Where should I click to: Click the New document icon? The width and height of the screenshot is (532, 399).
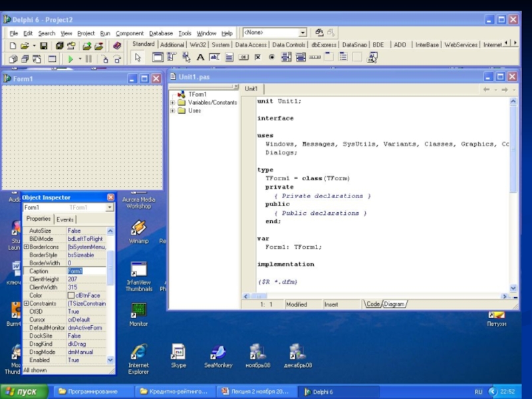point(13,46)
